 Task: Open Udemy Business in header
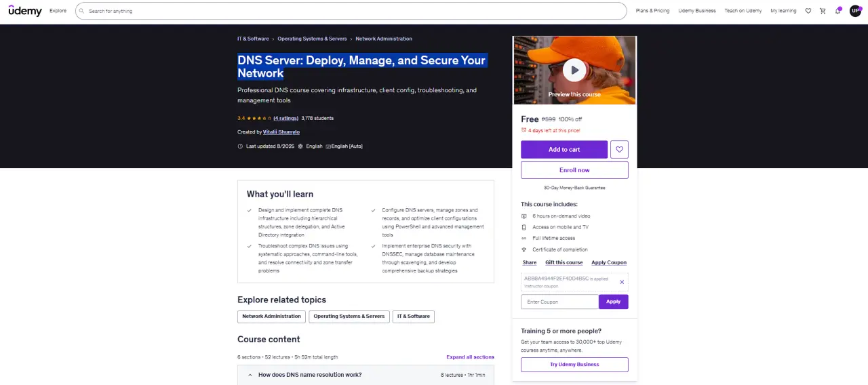point(697,11)
